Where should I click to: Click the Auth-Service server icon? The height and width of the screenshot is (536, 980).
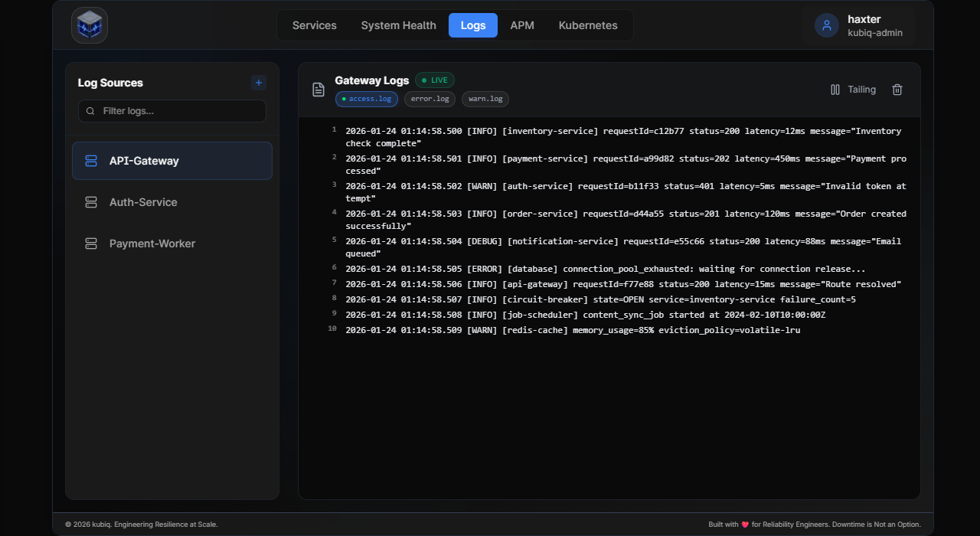(x=91, y=202)
